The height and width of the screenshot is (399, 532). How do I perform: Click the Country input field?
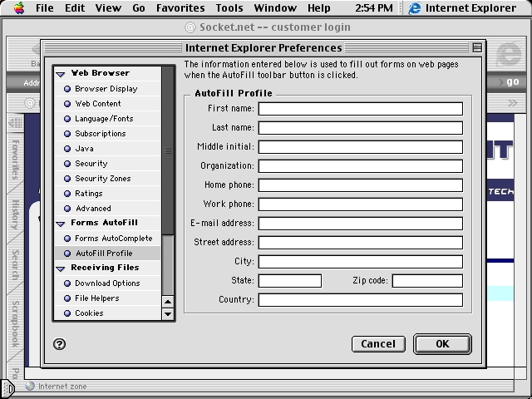(x=360, y=300)
